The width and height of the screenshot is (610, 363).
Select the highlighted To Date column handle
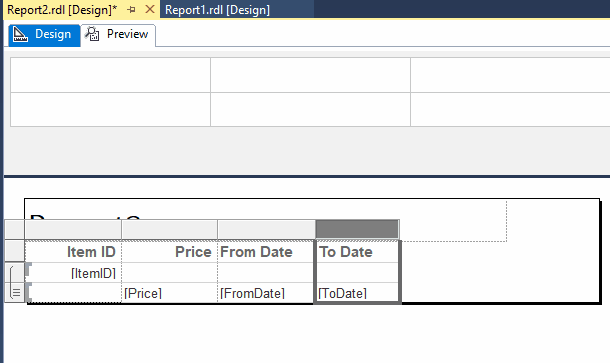pyautogui.click(x=357, y=229)
